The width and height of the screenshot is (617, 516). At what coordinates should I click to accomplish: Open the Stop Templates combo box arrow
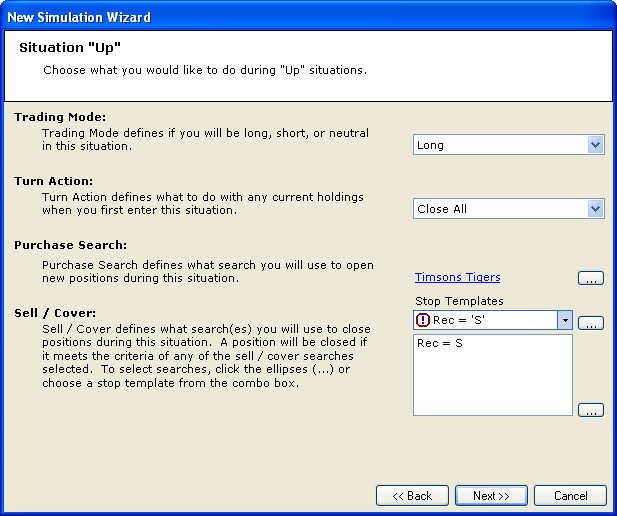click(x=565, y=321)
